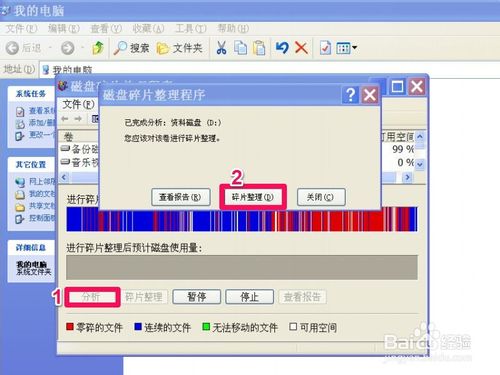Viewport: 500px width, 375px height.
Task: Click the Cut scissors icon
Action: coord(221,48)
